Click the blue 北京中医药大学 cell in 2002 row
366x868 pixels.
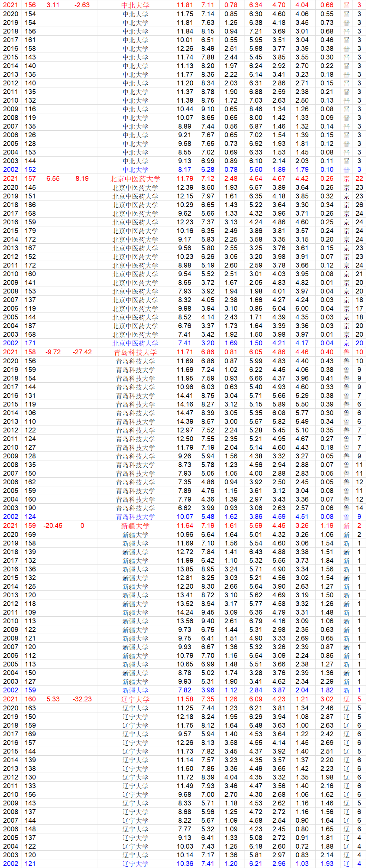pyautogui.click(x=135, y=343)
